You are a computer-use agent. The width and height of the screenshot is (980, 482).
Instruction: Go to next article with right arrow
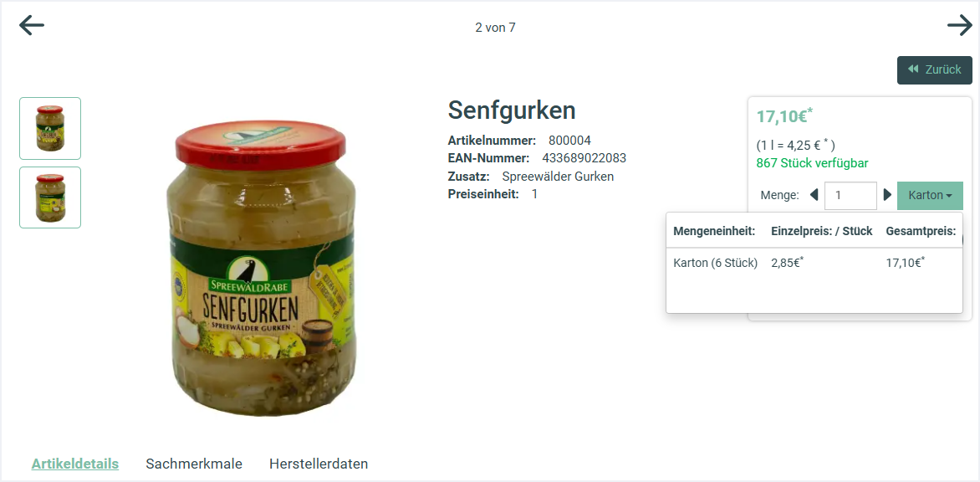tap(960, 26)
